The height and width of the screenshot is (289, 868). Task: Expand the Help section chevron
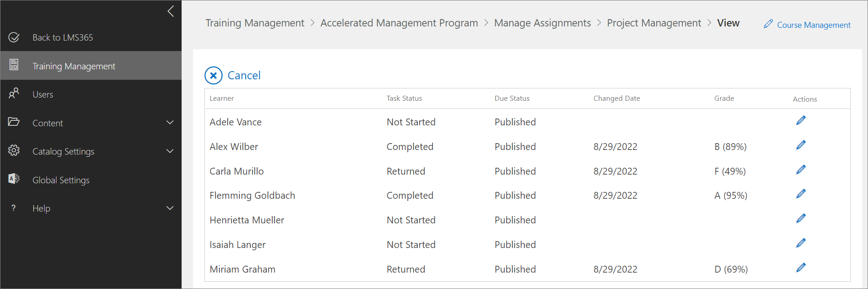(170, 208)
